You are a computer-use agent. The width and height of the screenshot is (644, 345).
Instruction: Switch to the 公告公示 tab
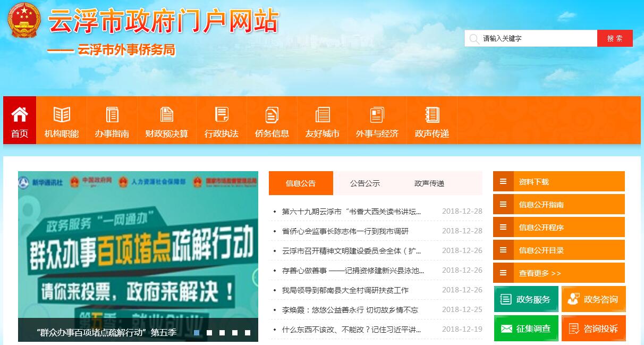tap(365, 183)
